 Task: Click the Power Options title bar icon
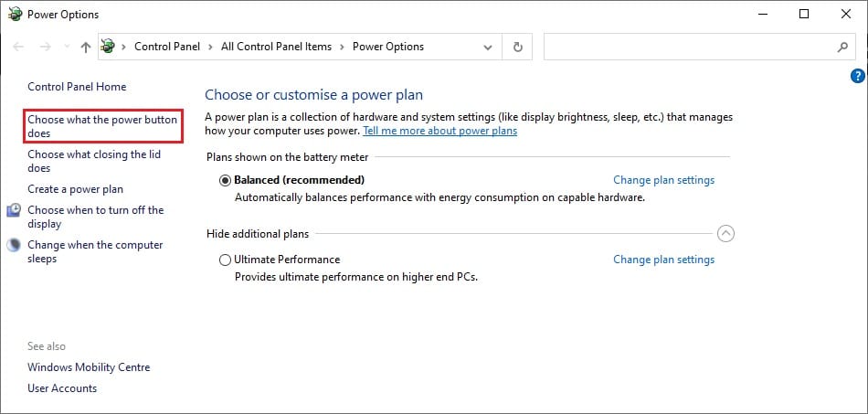coord(15,15)
